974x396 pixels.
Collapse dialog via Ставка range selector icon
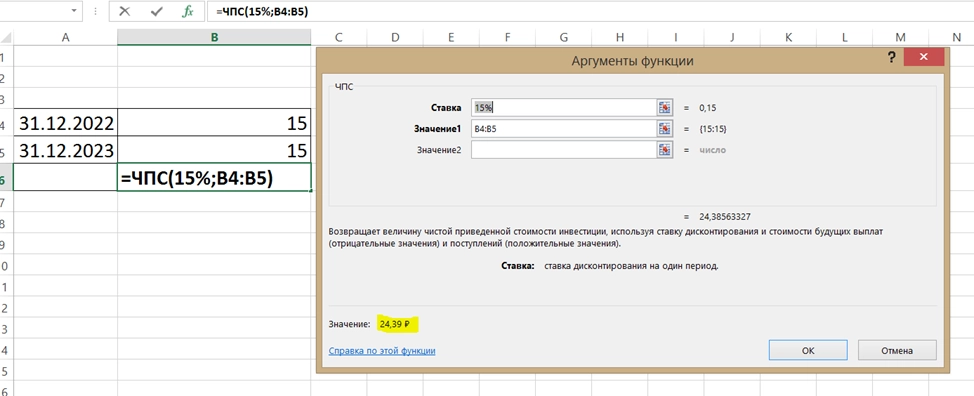point(665,107)
